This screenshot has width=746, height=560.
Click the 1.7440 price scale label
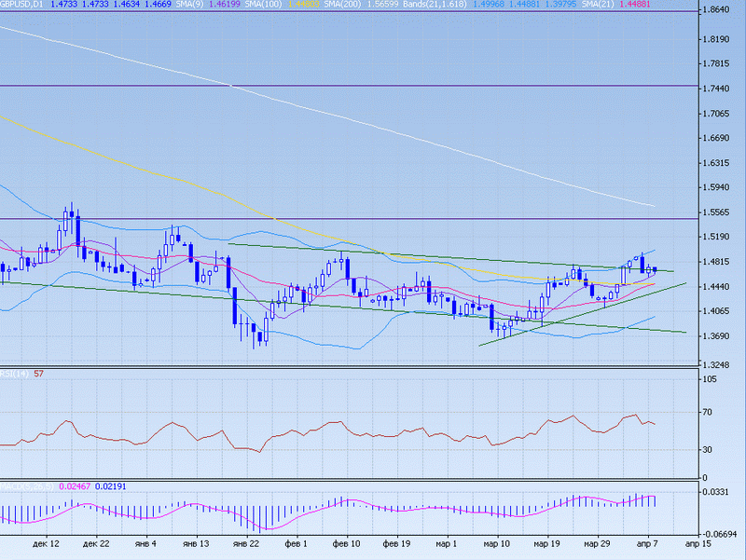(721, 89)
